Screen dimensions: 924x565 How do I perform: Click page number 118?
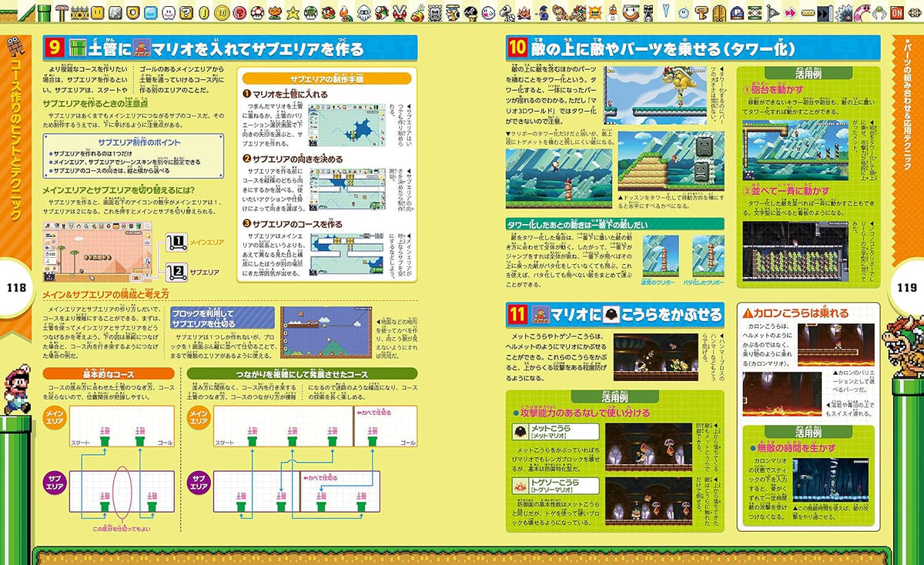click(16, 288)
